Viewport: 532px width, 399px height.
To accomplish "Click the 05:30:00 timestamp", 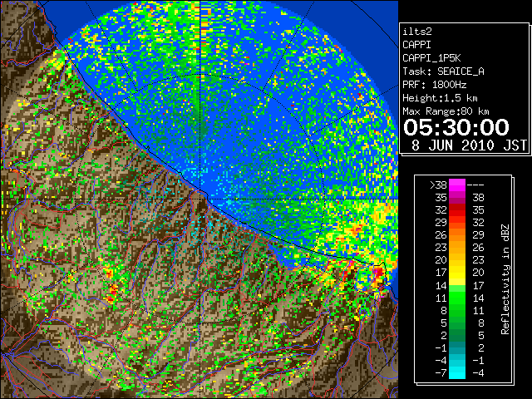I will click(456, 127).
